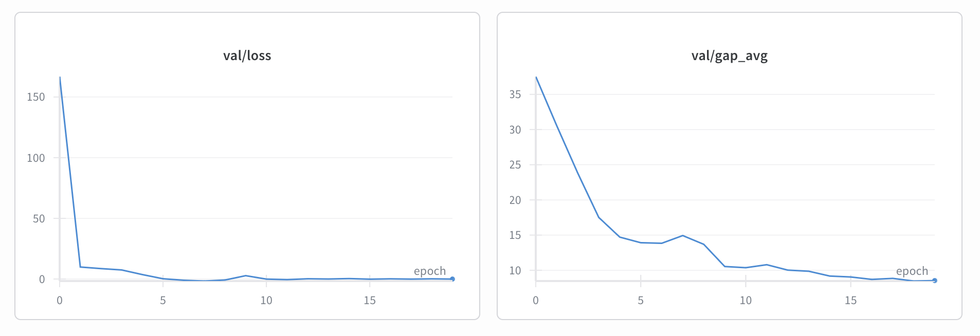Select the final data point dot on val/gap_avg
Image resolution: width=980 pixels, height=336 pixels.
coord(935,281)
